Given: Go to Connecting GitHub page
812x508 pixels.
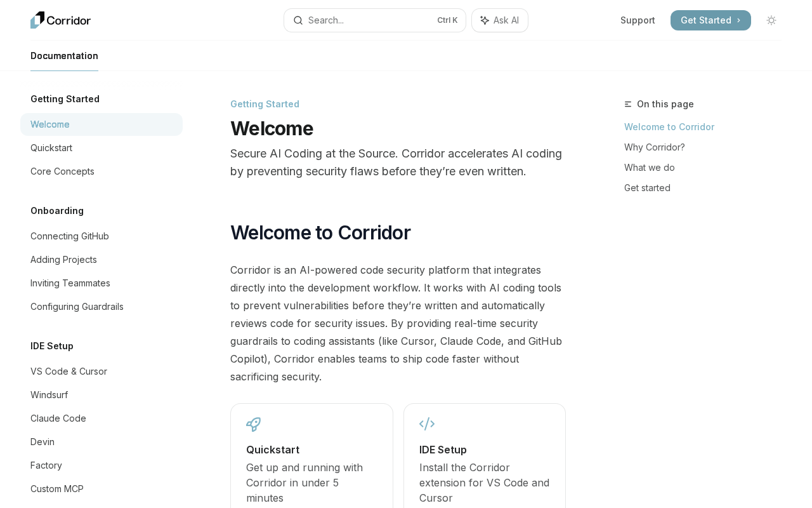Looking at the screenshot, I should [x=70, y=236].
